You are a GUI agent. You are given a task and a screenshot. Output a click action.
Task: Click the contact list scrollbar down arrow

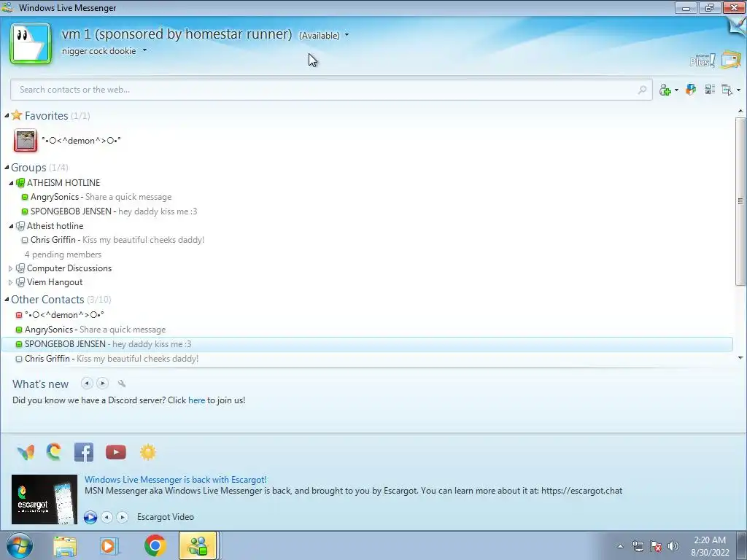coord(740,358)
